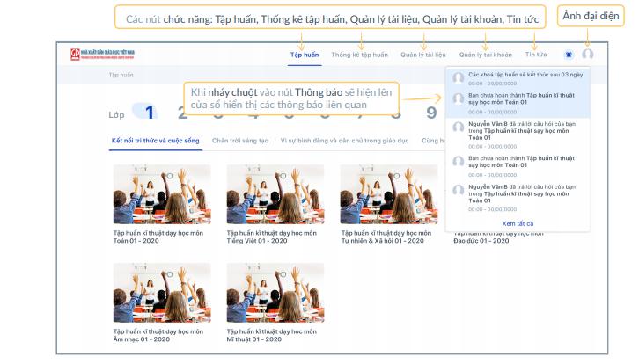Click the Nhà xuất bản Giáo dục logo
Viewport: 639px width, 364px height.
click(x=102, y=55)
